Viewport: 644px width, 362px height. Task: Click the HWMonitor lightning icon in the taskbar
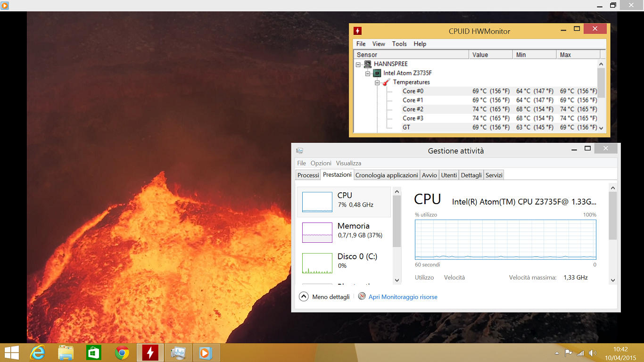pyautogui.click(x=150, y=352)
